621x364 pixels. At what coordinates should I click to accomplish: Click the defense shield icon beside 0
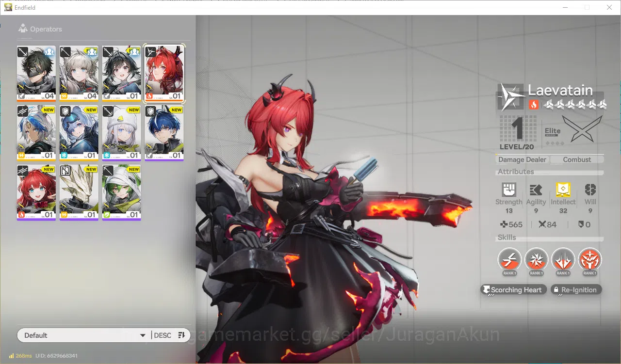[581, 224]
